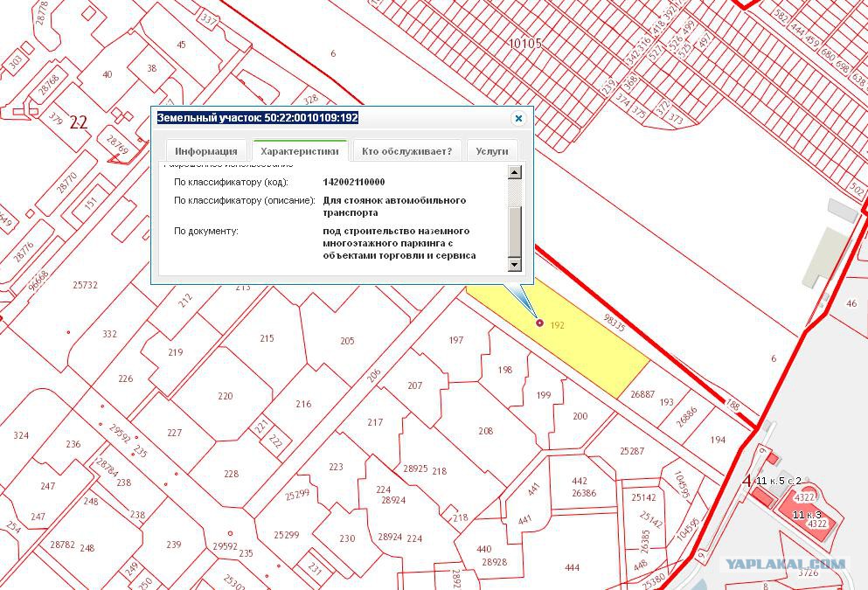Close the land parcel info popup
Viewport: 868px width, 590px height.
coord(518,119)
